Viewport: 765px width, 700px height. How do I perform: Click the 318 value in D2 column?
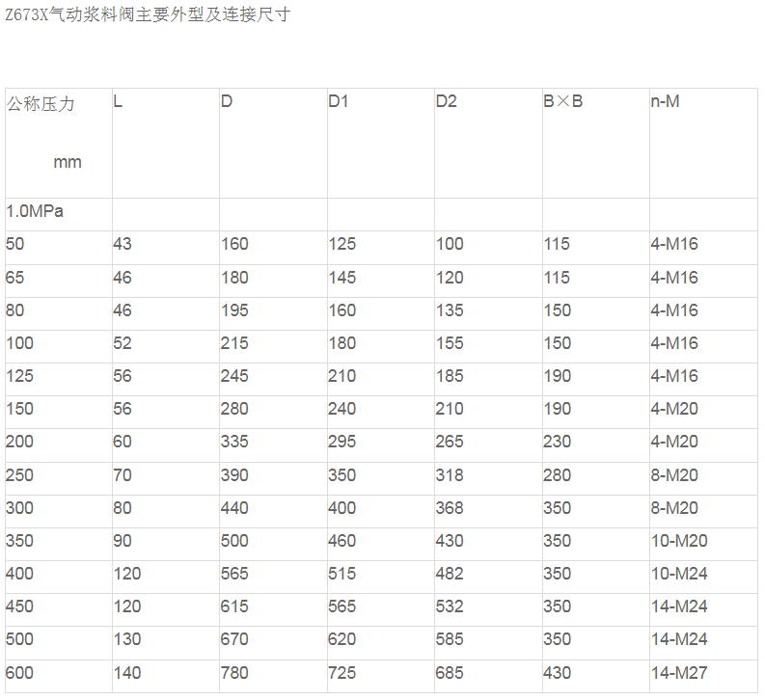(450, 475)
